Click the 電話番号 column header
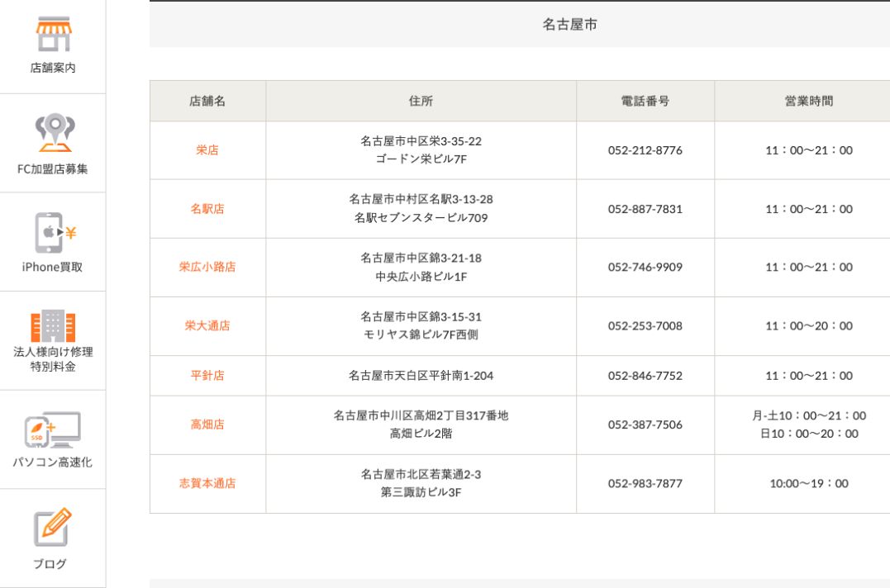The height and width of the screenshot is (588, 890). (645, 101)
